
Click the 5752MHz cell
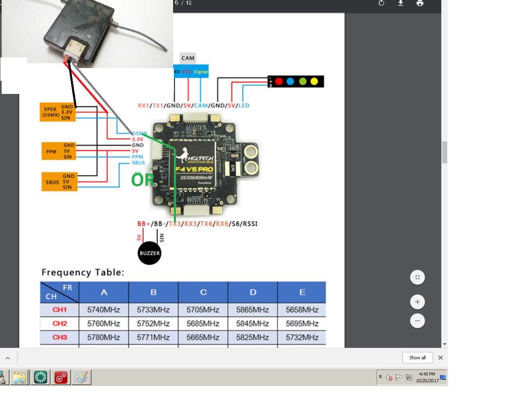click(153, 324)
